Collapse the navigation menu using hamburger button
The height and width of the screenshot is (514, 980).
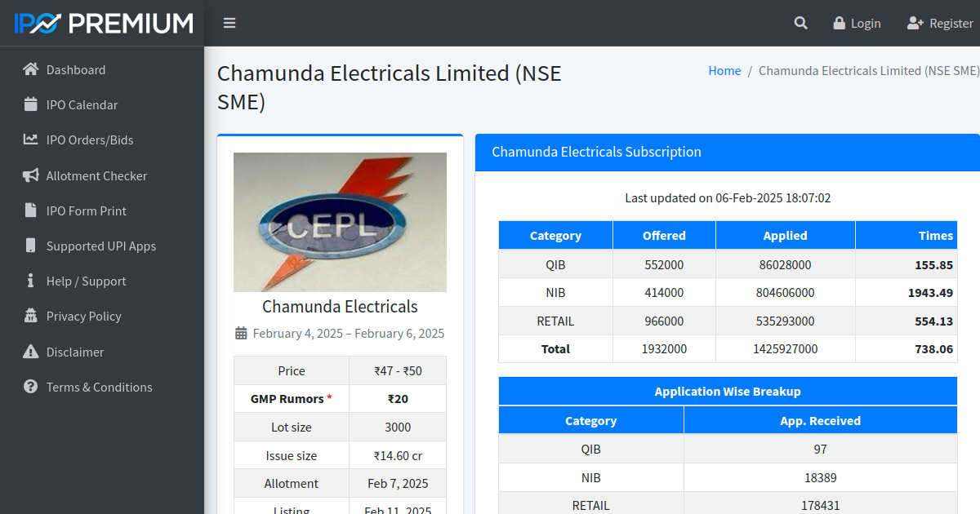[229, 23]
